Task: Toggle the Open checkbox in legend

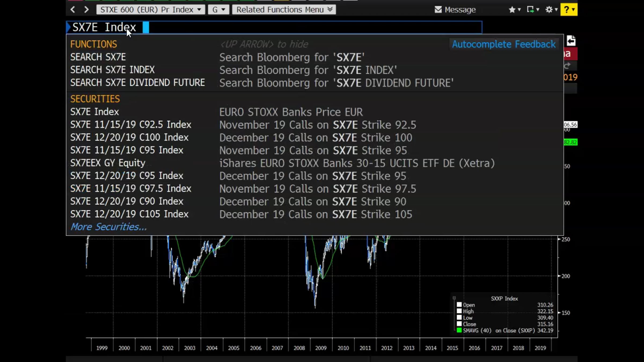Action: click(459, 305)
